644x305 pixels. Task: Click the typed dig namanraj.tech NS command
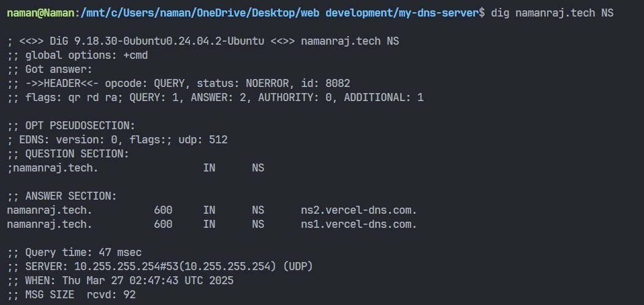[x=552, y=13]
